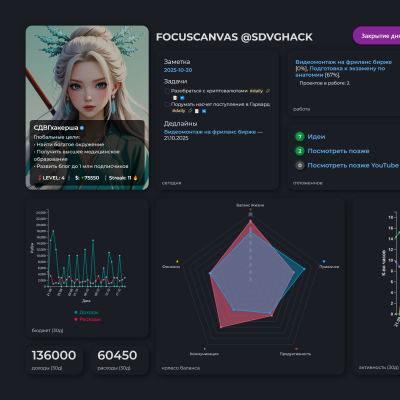Open the Идеи list link
This screenshot has height=400, width=400.
[x=316, y=137]
